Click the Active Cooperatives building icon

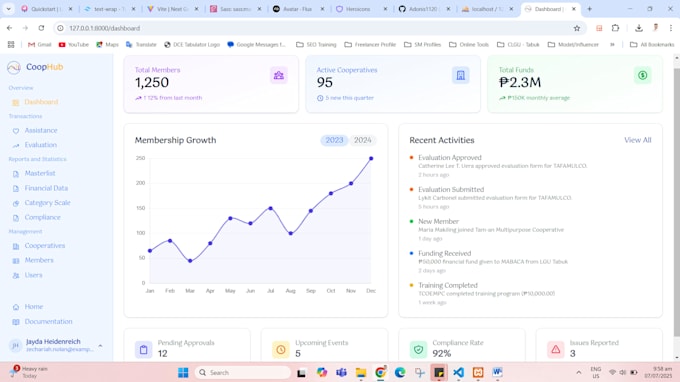pyautogui.click(x=461, y=75)
